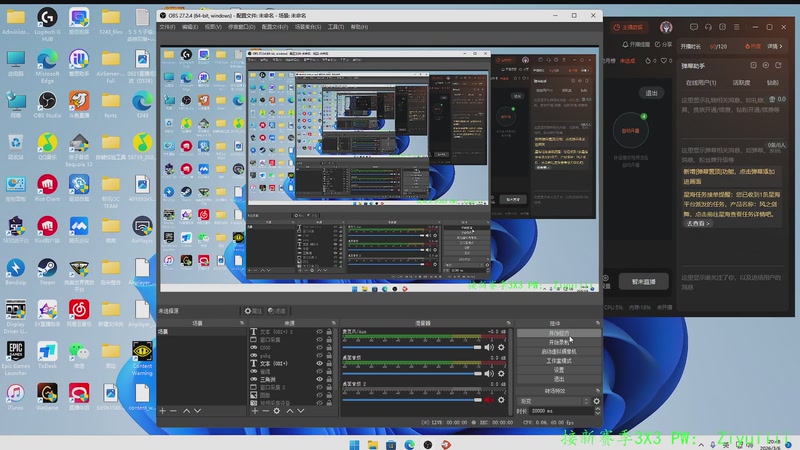Adjust 桌面音频 2 volume slider
This screenshot has height=450, width=800.
[412, 400]
